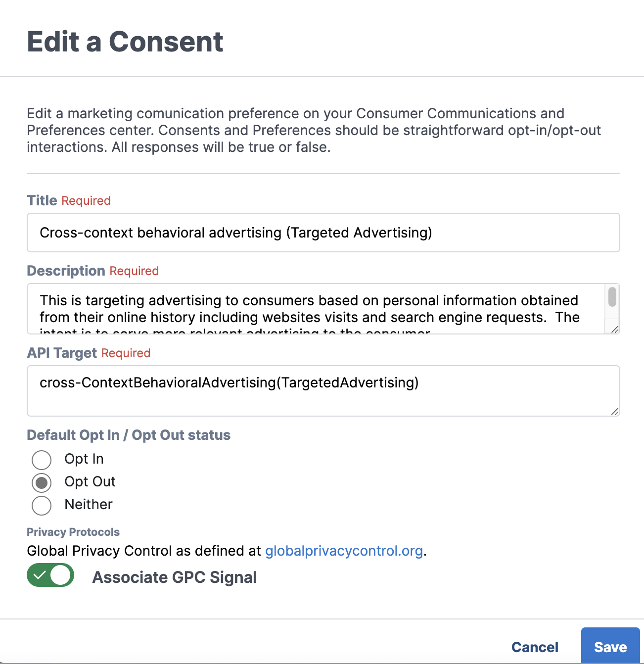
Task: Click the "Associate GPC Signal" label text
Action: [x=175, y=577]
